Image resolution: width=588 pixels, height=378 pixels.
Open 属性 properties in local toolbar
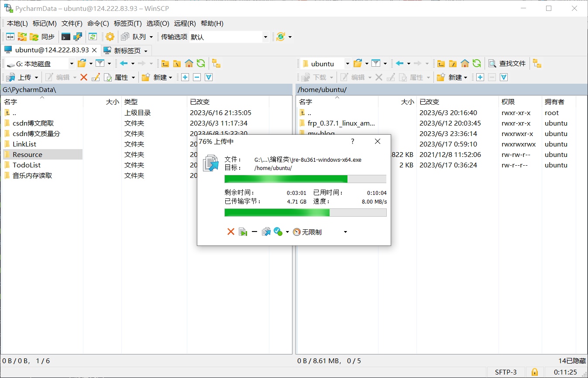pyautogui.click(x=117, y=77)
